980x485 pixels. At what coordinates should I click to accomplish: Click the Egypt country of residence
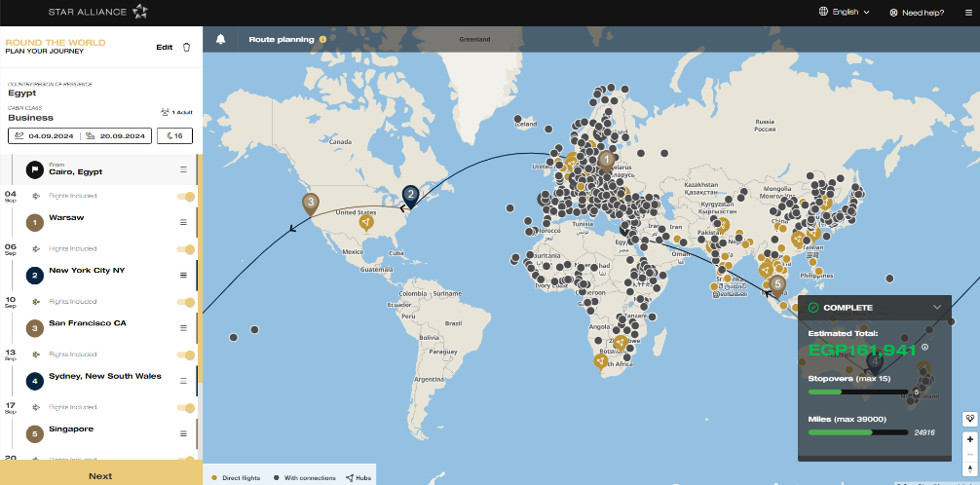(21, 93)
